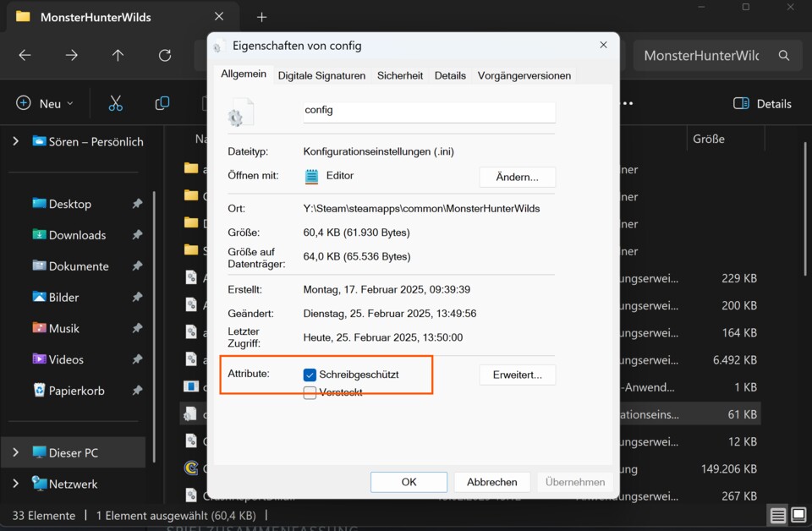Navigate back with the Back arrow
The height and width of the screenshot is (531, 812).
coord(25,55)
